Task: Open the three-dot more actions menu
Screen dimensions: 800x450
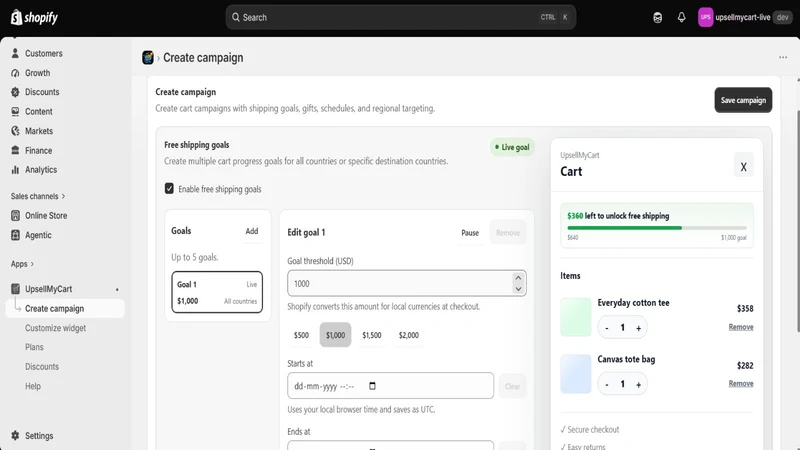Action: pyautogui.click(x=783, y=57)
